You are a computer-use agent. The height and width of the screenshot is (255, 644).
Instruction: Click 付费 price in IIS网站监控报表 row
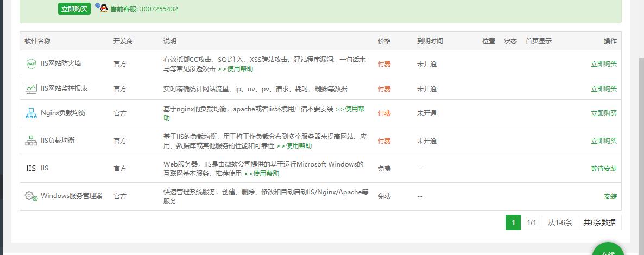384,88
